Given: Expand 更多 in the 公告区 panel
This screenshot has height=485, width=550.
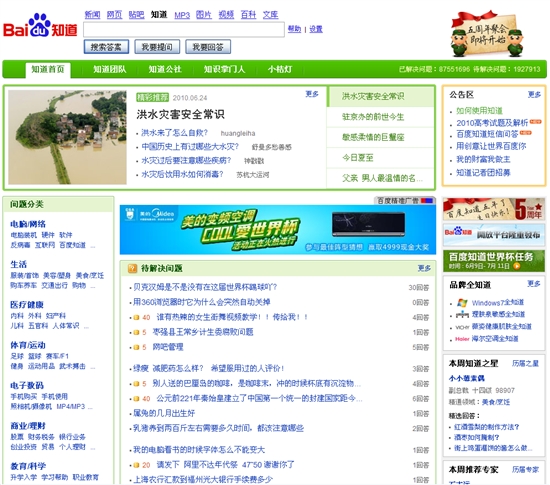Looking at the screenshot, I should pos(534,95).
